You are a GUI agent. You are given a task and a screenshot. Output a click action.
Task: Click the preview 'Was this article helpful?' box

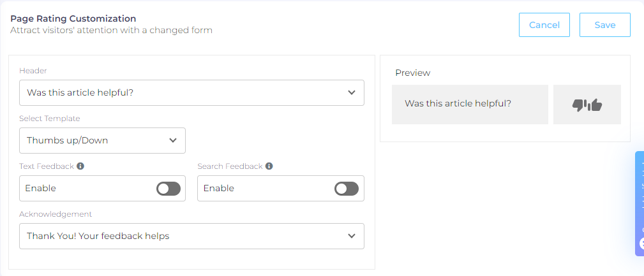(x=470, y=104)
